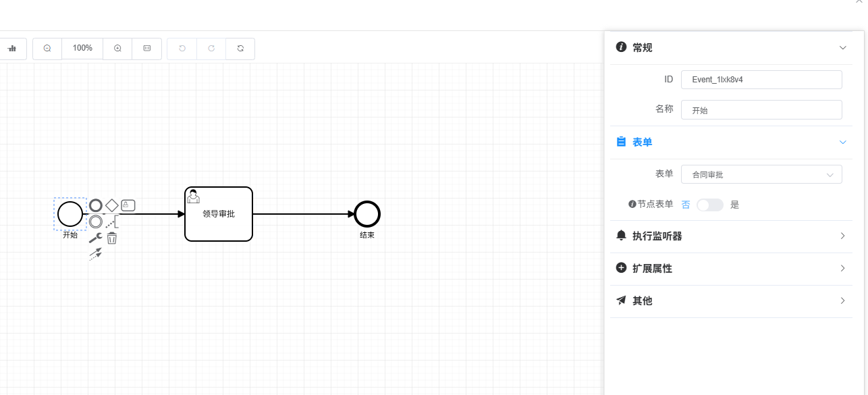The width and height of the screenshot is (868, 395).
Task: Select the 领导审批 task node
Action: pos(219,214)
